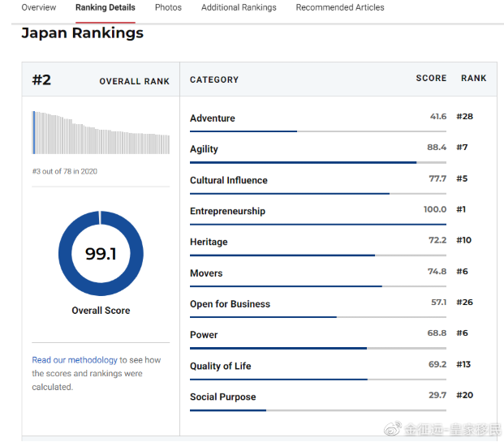Select the Adventure category
504x442 pixels.
pyautogui.click(x=212, y=118)
